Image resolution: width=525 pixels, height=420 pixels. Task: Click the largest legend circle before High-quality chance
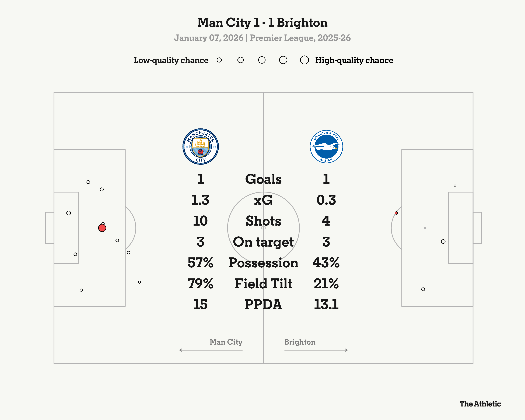tap(304, 60)
